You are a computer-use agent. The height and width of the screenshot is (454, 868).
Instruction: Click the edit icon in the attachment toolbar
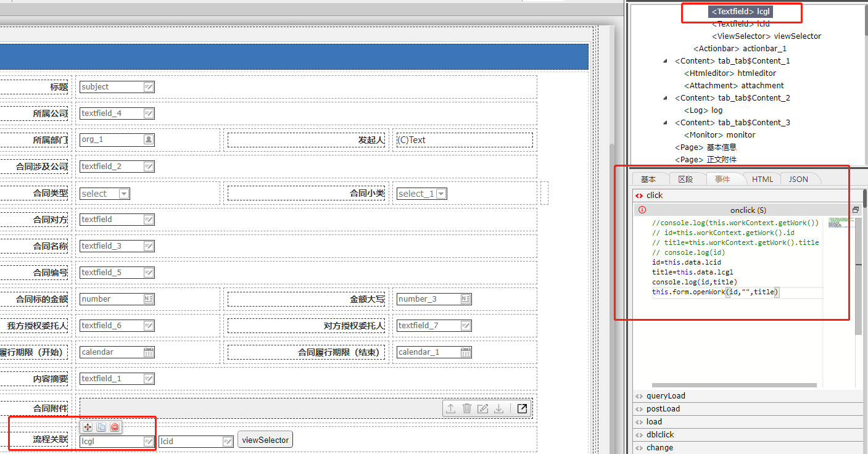(483, 408)
